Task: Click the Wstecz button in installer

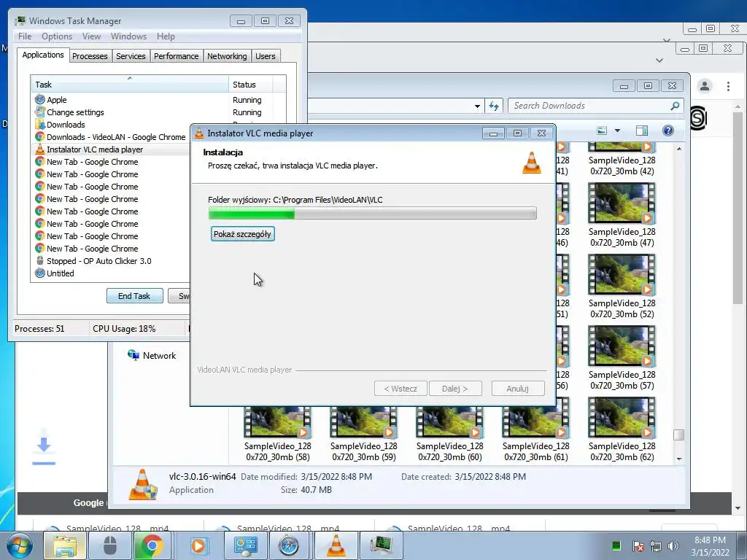Action: click(x=400, y=389)
